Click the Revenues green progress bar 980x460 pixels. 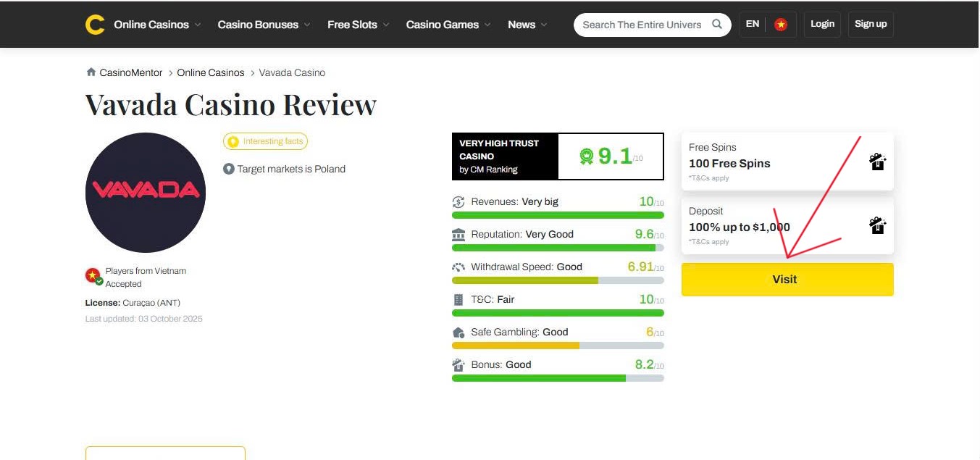[x=558, y=215]
